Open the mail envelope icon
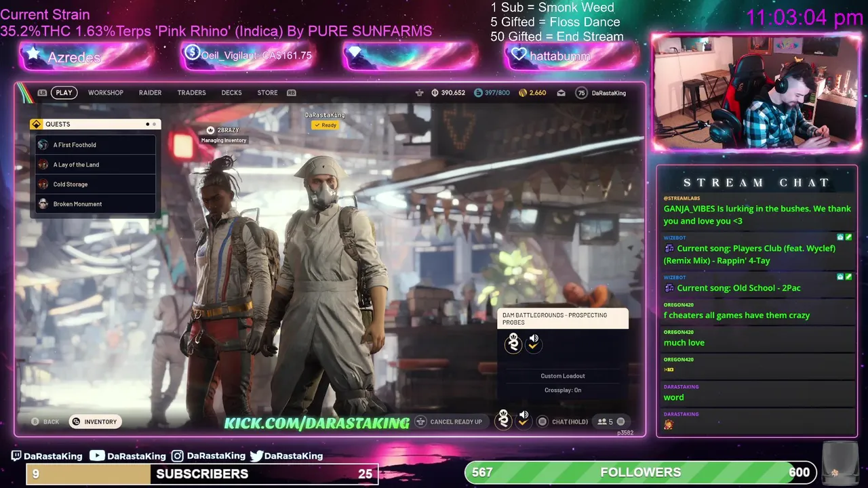Viewport: 868px width, 488px height. pos(561,93)
